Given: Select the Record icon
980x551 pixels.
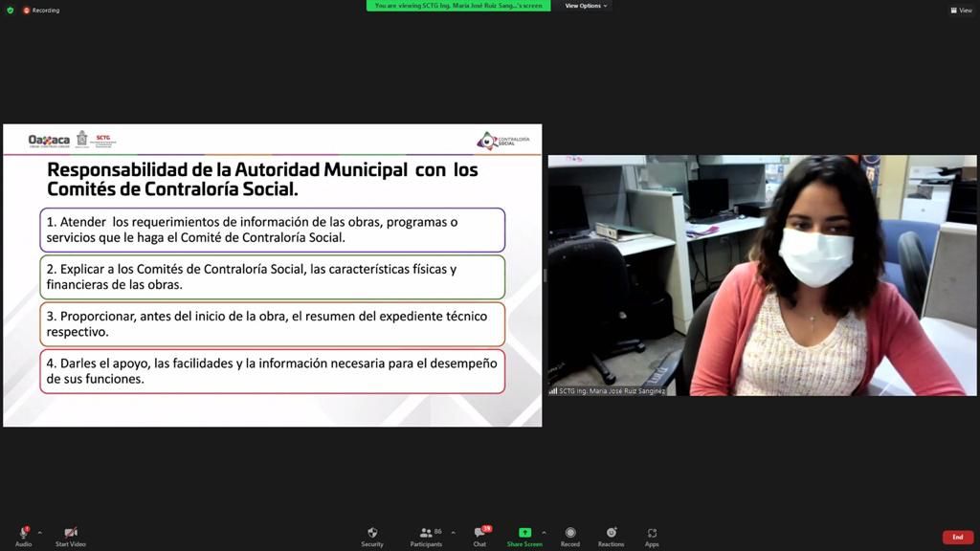Looking at the screenshot, I should tap(570, 536).
